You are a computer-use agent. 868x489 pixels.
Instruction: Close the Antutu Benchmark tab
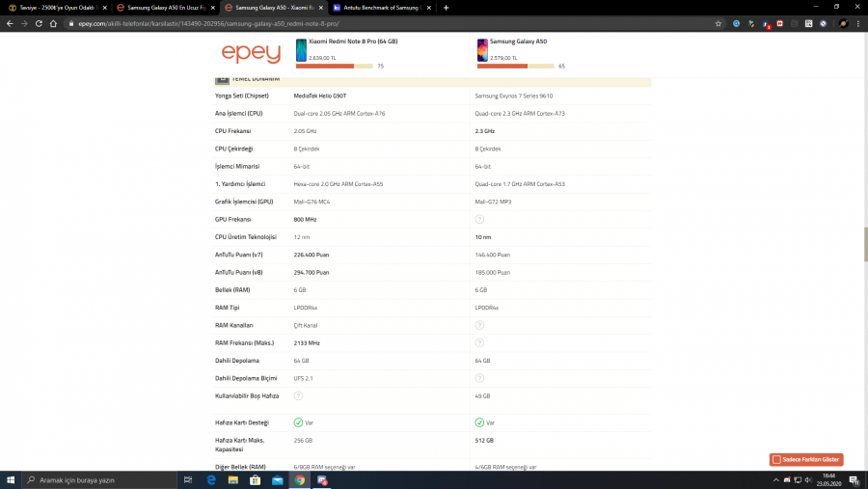click(429, 8)
